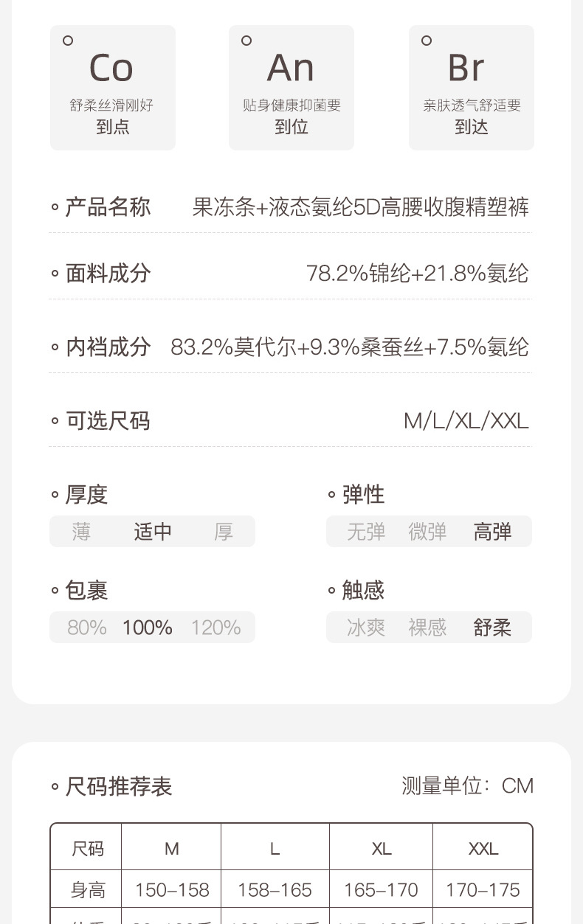Select 薄 thickness option
This screenshot has width=583, height=924.
point(81,532)
